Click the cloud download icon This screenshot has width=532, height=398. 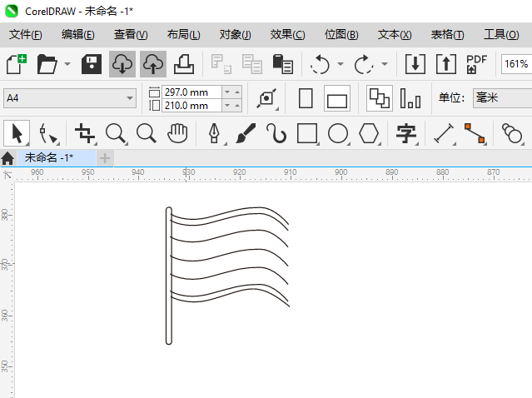(122, 64)
